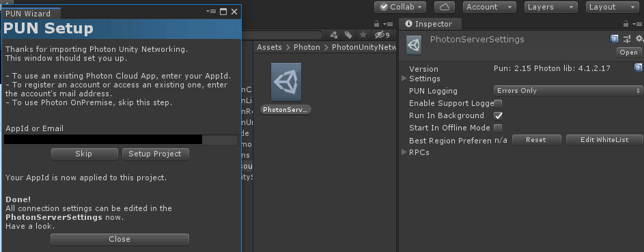Open the help icon next to the Version row
The height and width of the screenshot is (252, 644).
638,68
